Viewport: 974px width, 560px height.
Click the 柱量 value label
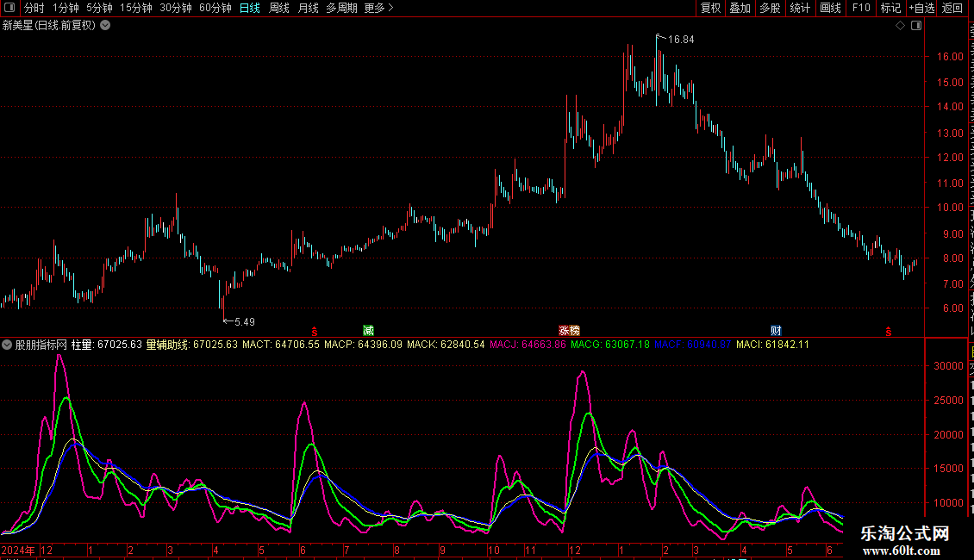tap(107, 345)
